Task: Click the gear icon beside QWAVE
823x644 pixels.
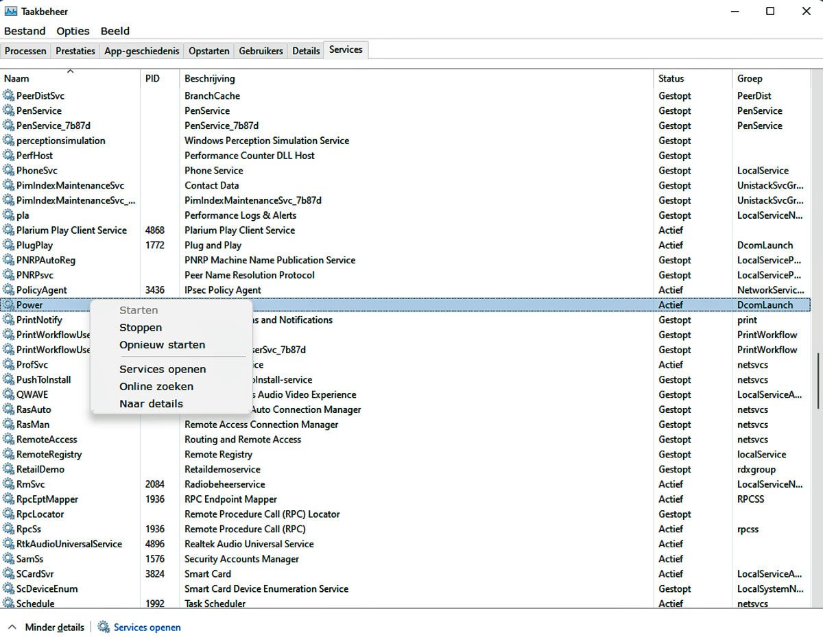Action: (x=8, y=395)
